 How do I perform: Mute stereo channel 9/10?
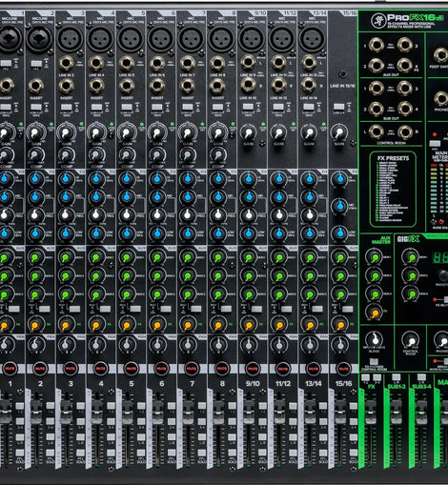[252, 369]
